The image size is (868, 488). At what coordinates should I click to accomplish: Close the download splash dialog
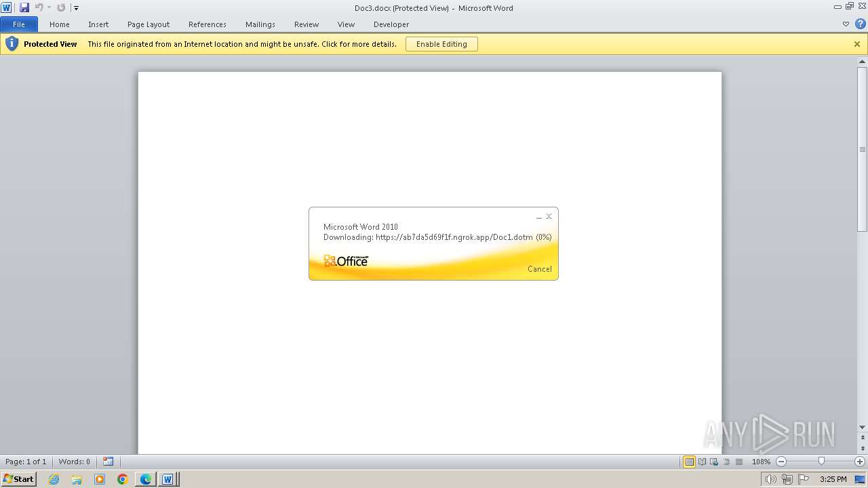pyautogui.click(x=549, y=217)
